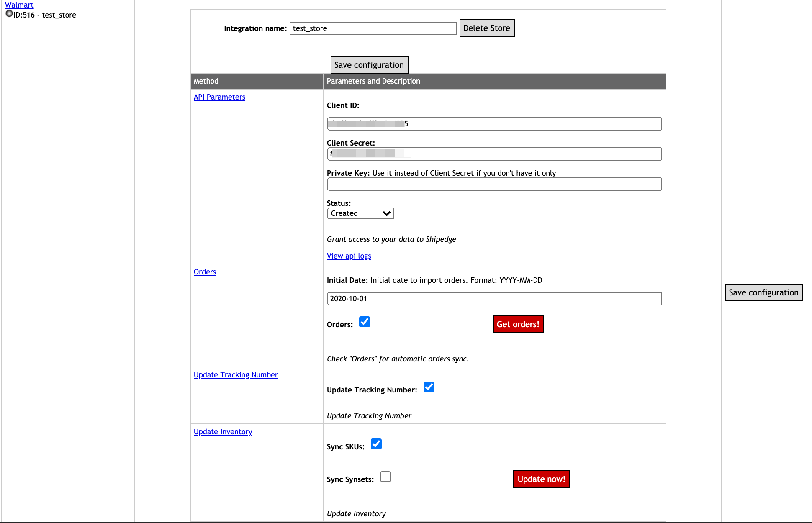This screenshot has width=812, height=523.
Task: Focus the Client ID text field
Action: click(494, 124)
